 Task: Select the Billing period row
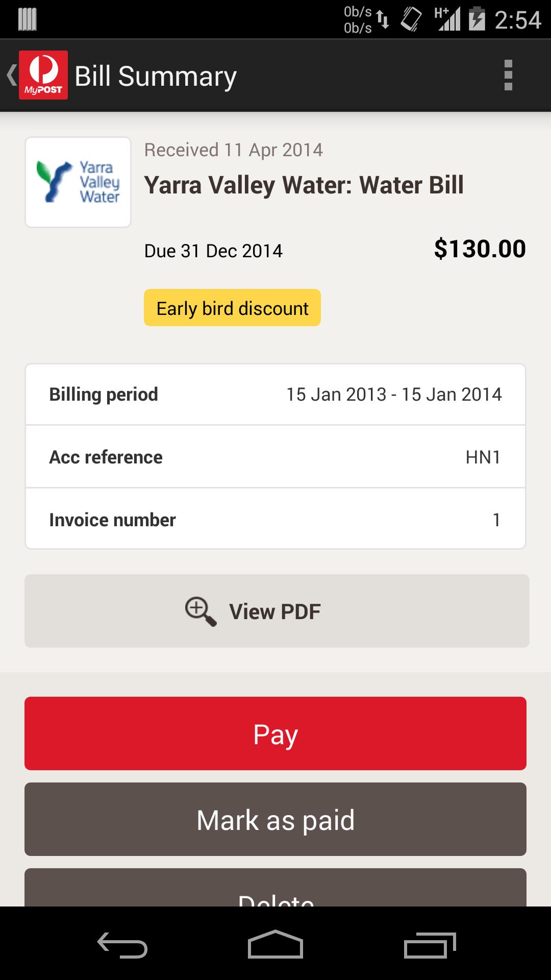coord(275,394)
